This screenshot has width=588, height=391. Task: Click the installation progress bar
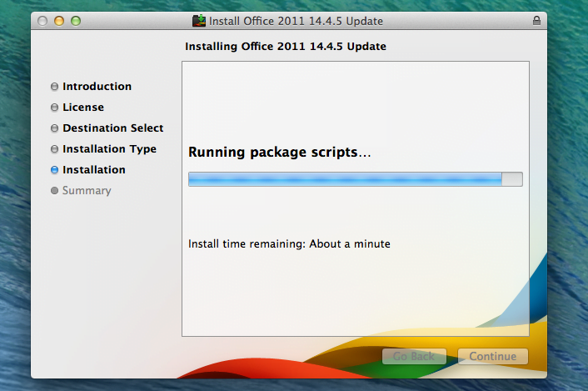[355, 179]
